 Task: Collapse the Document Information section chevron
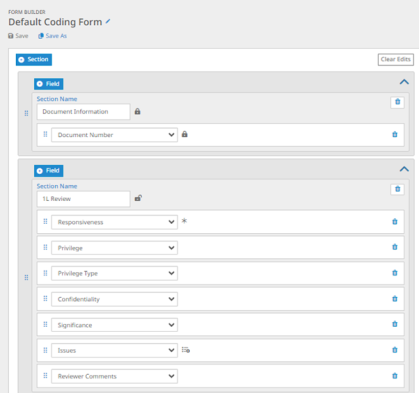tap(404, 82)
